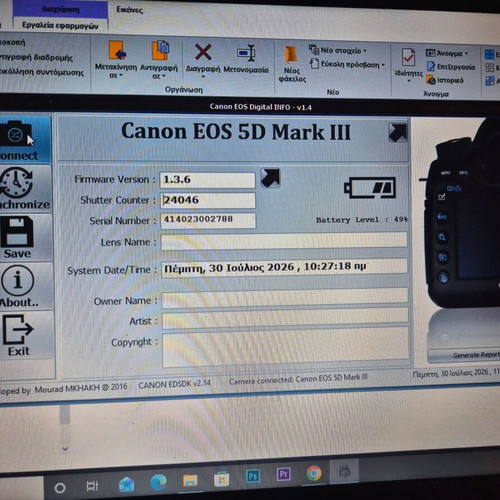This screenshot has height=500, width=500.
Task: Click the Synchronize clock icon
Action: pyautogui.click(x=16, y=183)
